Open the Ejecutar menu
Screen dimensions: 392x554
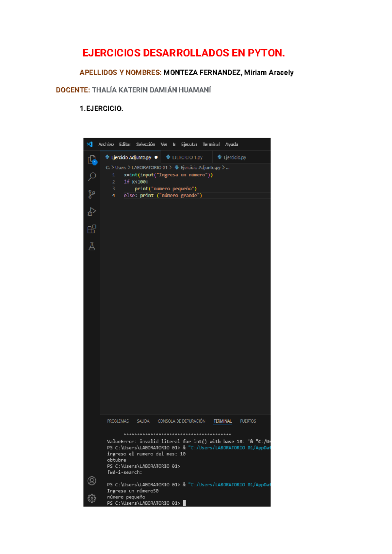pyautogui.click(x=189, y=144)
